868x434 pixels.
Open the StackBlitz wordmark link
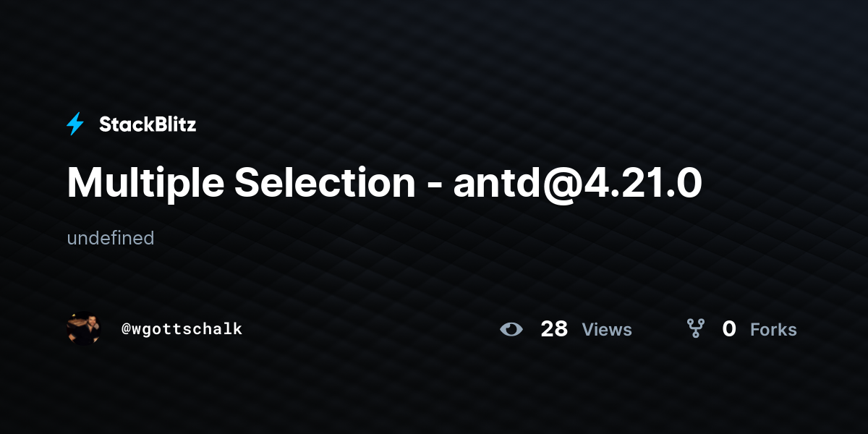tap(148, 124)
